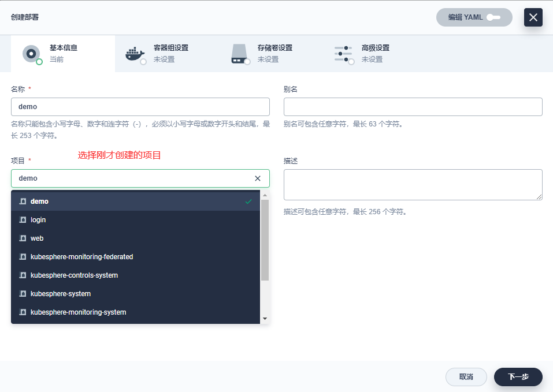Click the project icon beside login
The image size is (553, 392).
[x=23, y=220]
